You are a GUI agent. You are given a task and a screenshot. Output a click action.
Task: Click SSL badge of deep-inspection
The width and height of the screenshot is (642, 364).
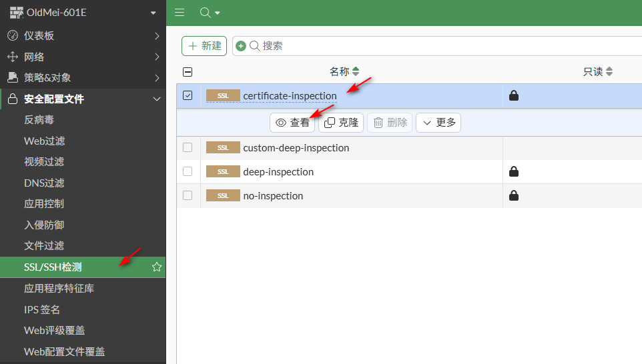coord(223,172)
